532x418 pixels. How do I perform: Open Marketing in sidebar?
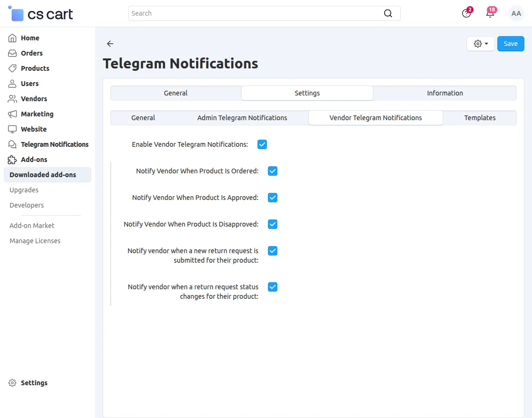coord(37,114)
